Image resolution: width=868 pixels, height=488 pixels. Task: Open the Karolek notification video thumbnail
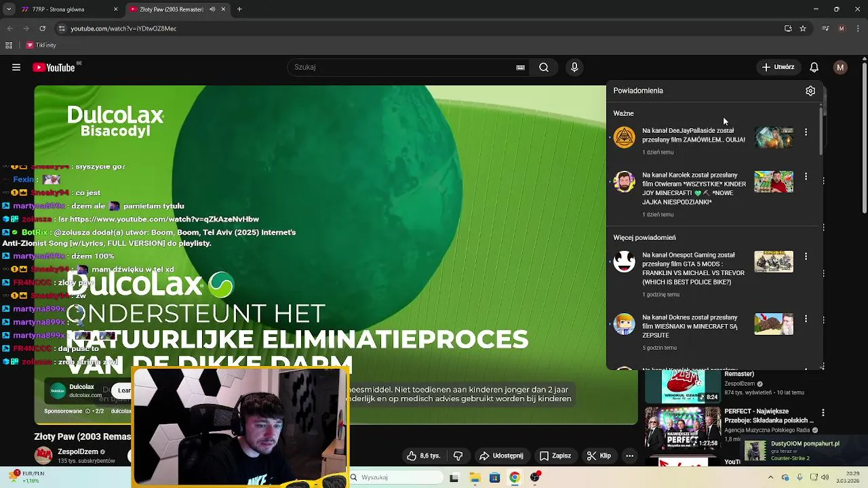[x=774, y=182]
